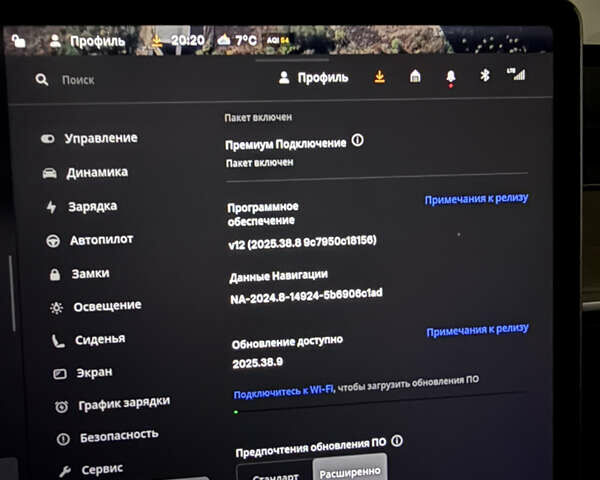Click software version v12 (2025.38.8) text

tap(302, 243)
